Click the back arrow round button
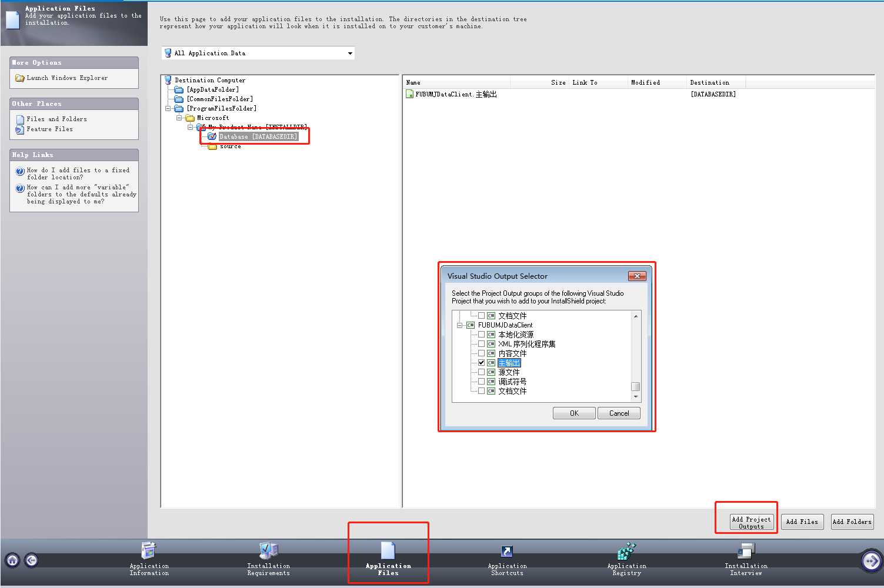This screenshot has height=588, width=884. (x=32, y=560)
